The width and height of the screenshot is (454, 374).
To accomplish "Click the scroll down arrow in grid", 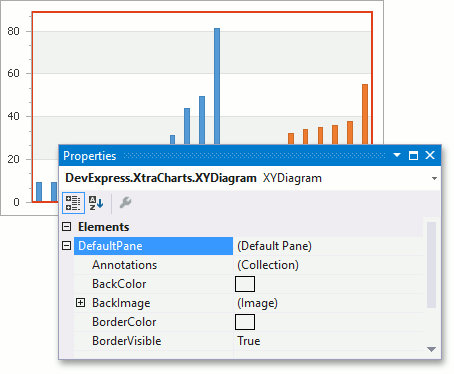I will (431, 349).
